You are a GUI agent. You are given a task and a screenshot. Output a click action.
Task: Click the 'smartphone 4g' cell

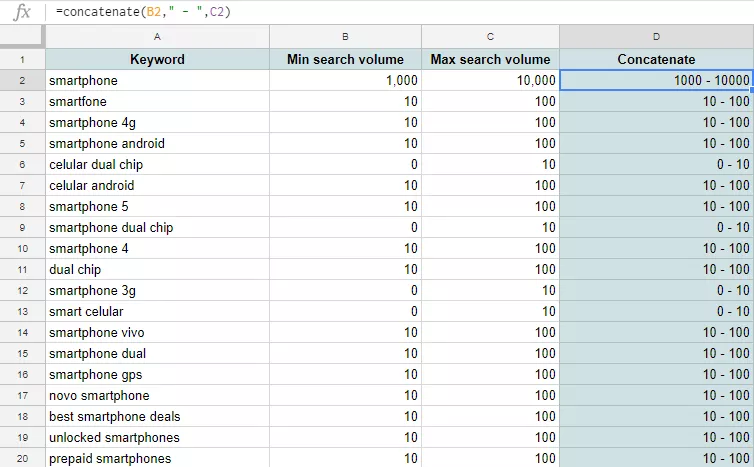click(157, 123)
